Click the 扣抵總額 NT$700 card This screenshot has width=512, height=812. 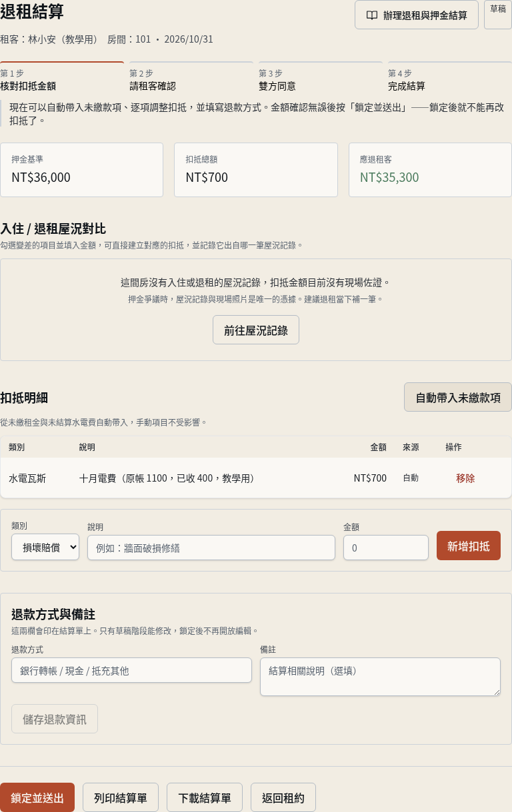pyautogui.click(x=256, y=170)
